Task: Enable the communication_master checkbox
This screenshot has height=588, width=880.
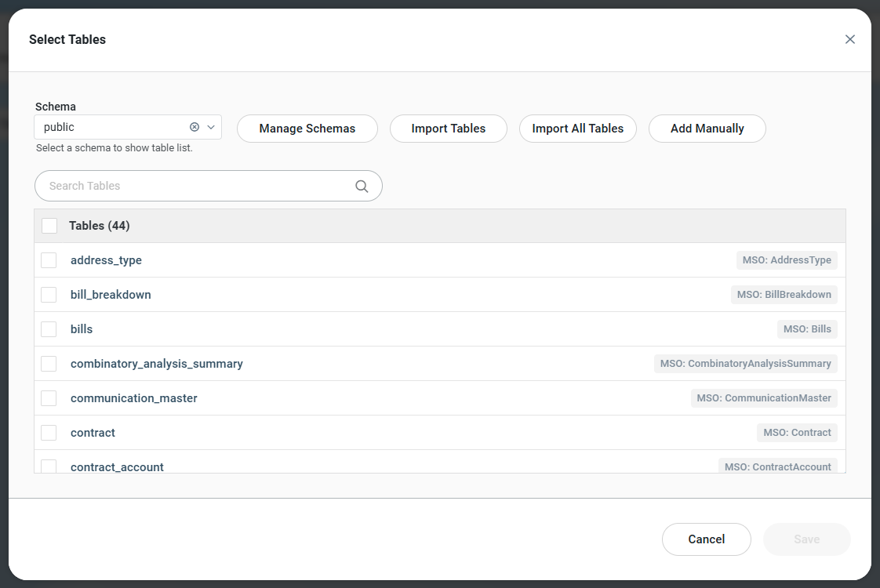Action: (x=49, y=398)
